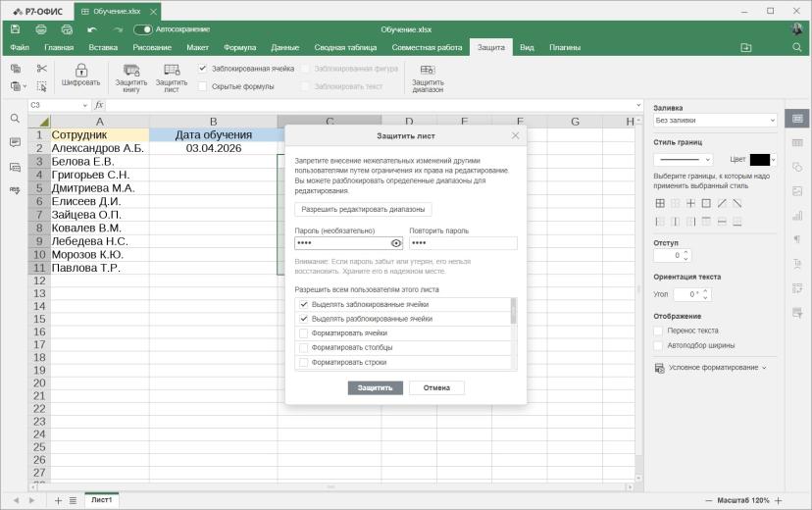Click the Save icon in title bar
This screenshot has height=510, width=812.
(16, 29)
